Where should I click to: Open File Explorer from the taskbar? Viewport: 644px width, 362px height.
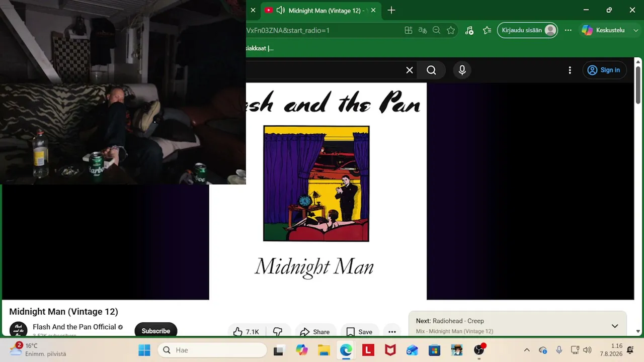coord(324,350)
